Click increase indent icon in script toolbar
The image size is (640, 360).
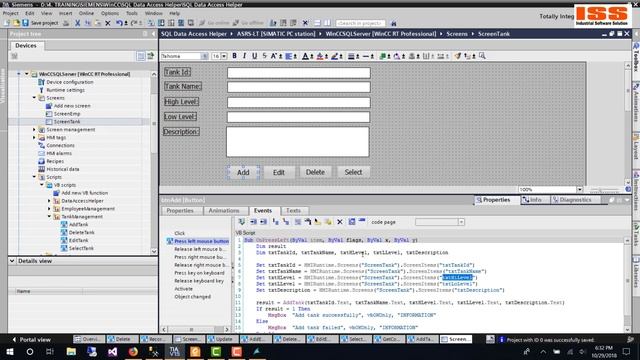pos(253,222)
